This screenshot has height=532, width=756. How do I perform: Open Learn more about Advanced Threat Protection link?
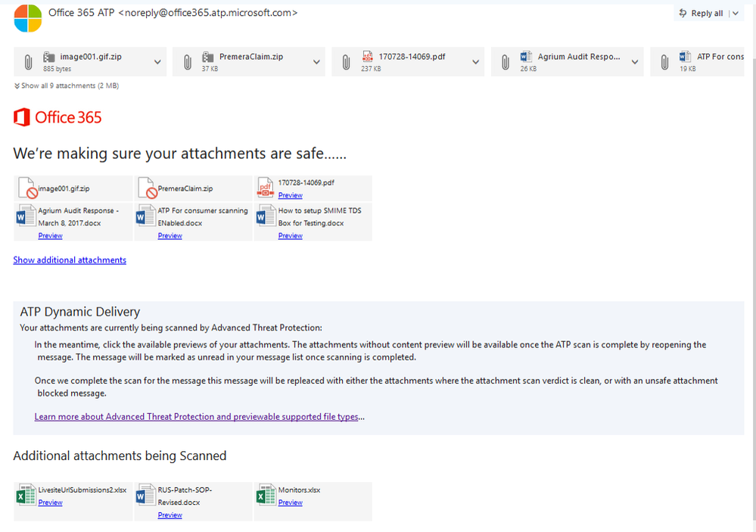pos(196,417)
